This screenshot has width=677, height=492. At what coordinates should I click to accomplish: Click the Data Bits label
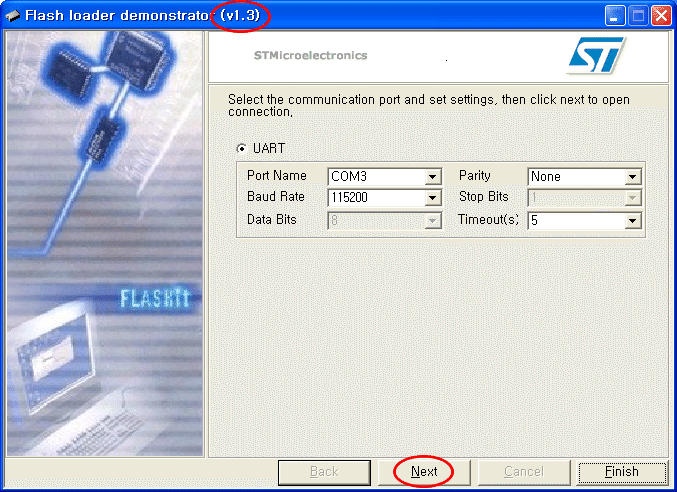coord(272,220)
